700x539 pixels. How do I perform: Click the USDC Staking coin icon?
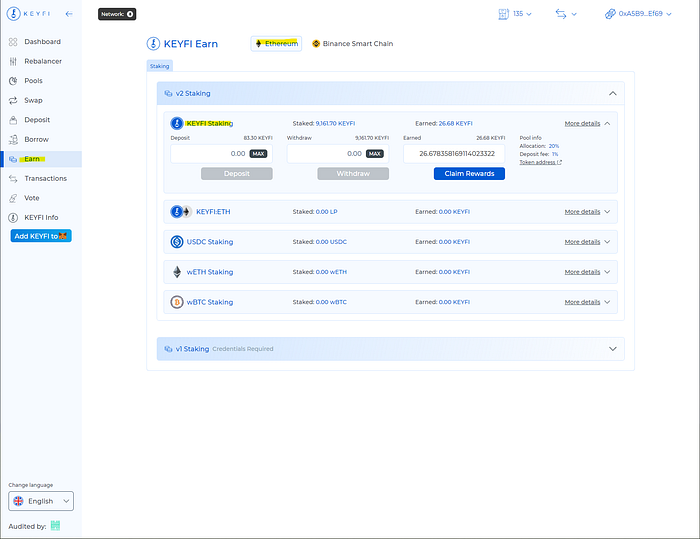pyautogui.click(x=177, y=242)
